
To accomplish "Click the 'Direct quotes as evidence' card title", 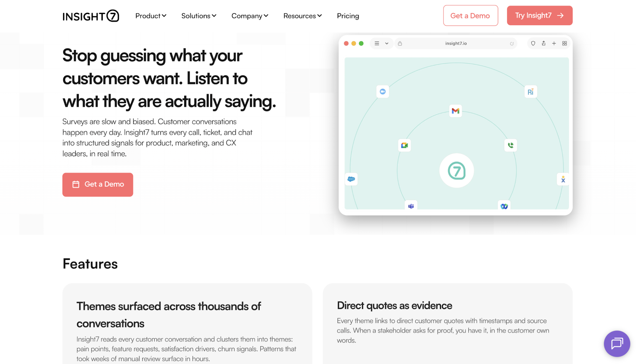I will 395,305.
